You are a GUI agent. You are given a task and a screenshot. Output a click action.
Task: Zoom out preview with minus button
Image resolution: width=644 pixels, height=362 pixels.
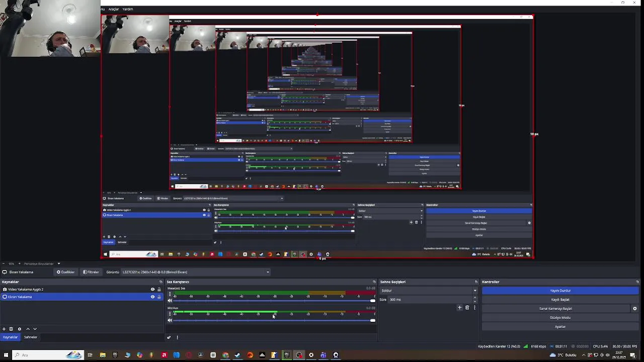[x=4, y=263]
